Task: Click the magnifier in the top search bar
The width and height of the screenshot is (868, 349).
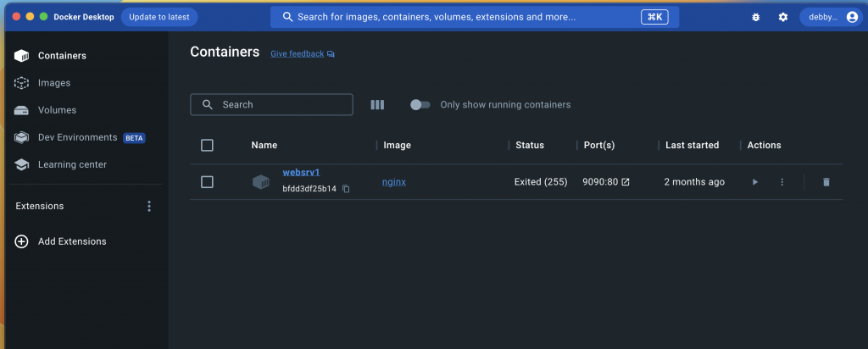Action: tap(287, 17)
